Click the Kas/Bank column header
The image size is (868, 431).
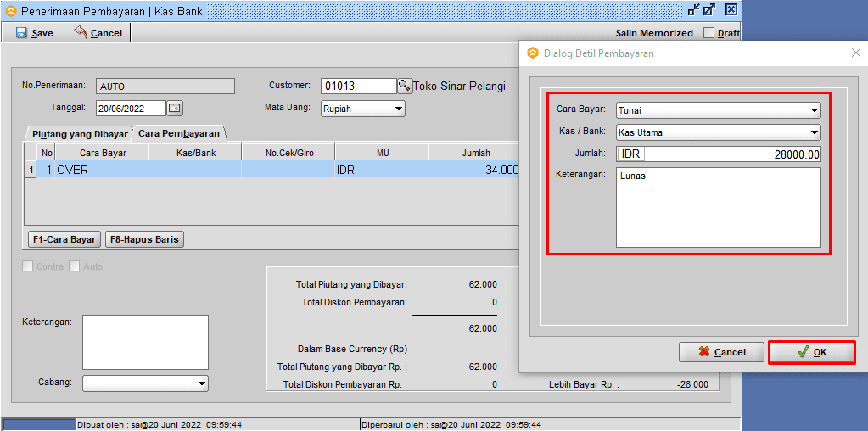[x=195, y=153]
